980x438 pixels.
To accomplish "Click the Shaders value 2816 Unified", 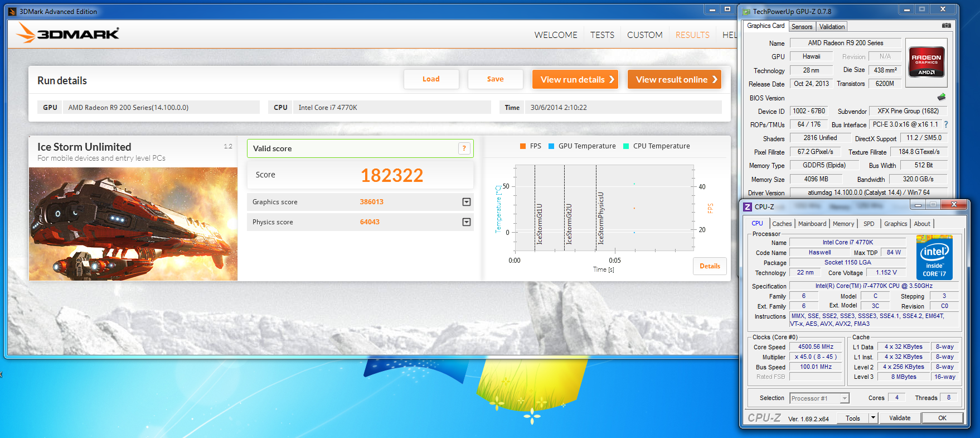I will tap(820, 138).
